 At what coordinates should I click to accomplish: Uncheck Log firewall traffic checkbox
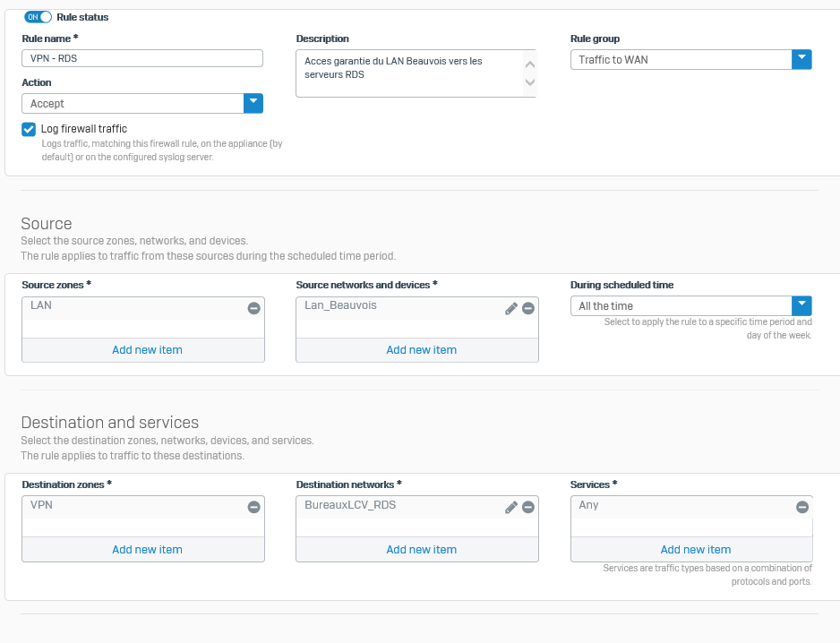29,129
